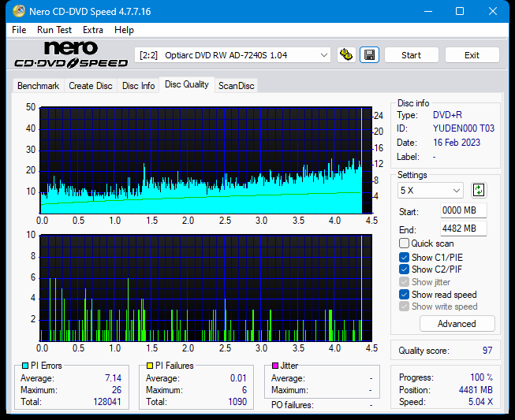
Task: Select the Disc Quality tab
Action: click(187, 84)
